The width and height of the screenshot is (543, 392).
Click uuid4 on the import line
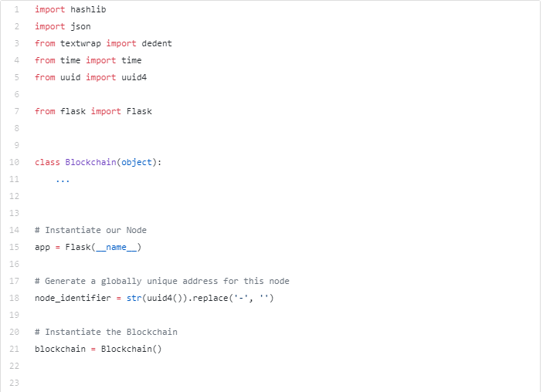134,77
